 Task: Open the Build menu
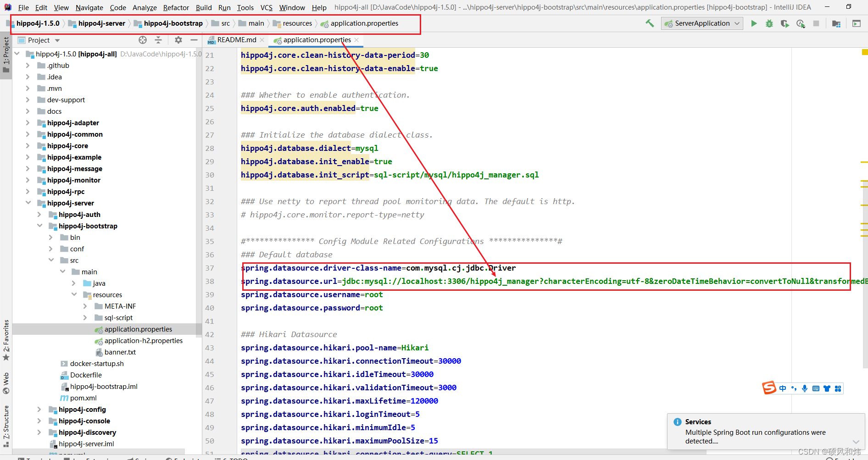click(x=204, y=7)
